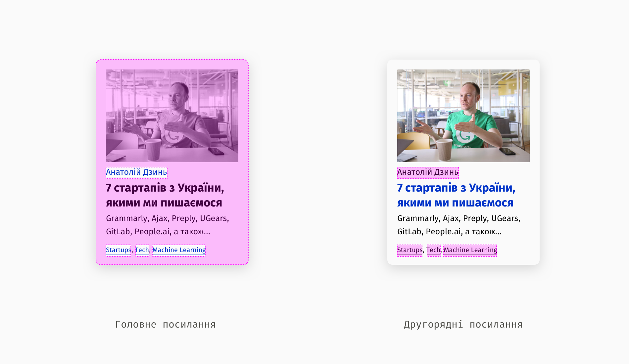Open Machine Learning tag in pink card
This screenshot has height=364, width=629.
click(x=179, y=250)
